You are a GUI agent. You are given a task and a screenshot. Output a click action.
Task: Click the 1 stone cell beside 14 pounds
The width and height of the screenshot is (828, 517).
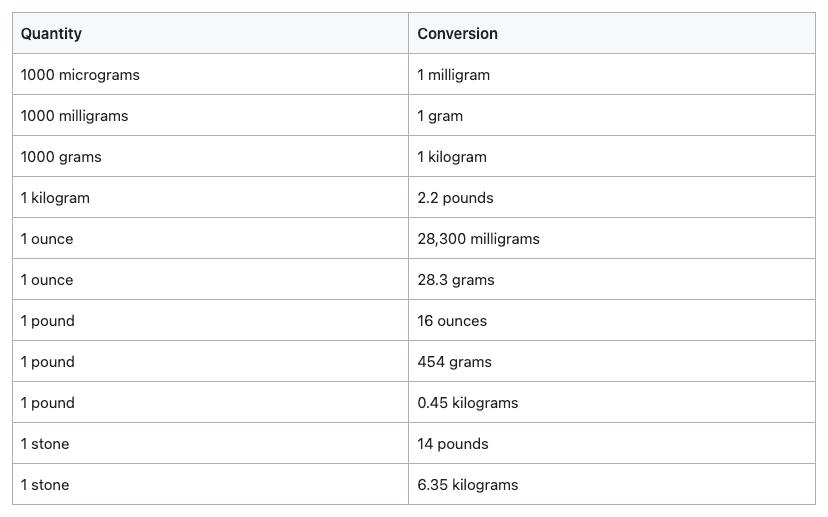click(210, 444)
